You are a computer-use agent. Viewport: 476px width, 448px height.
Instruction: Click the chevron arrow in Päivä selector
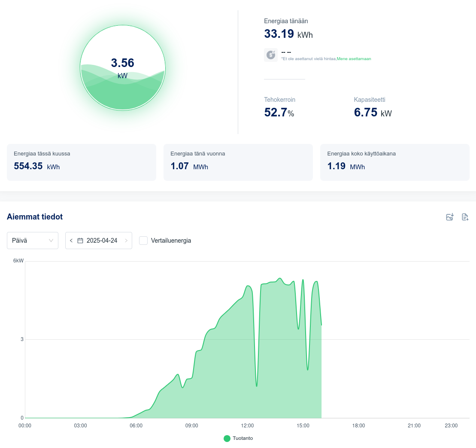point(51,241)
